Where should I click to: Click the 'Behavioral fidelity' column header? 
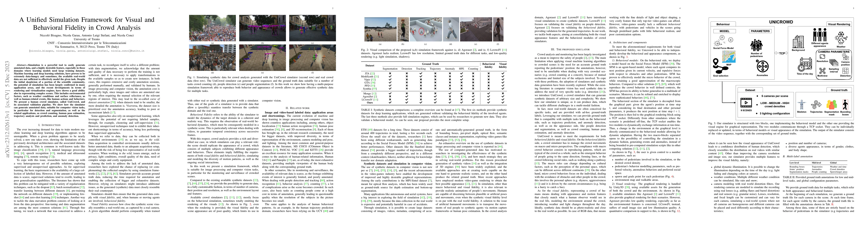tap(488, 65)
